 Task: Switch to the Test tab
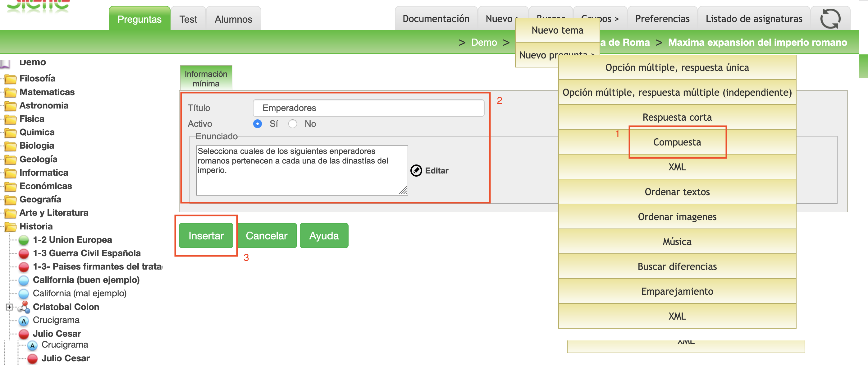[x=188, y=19]
